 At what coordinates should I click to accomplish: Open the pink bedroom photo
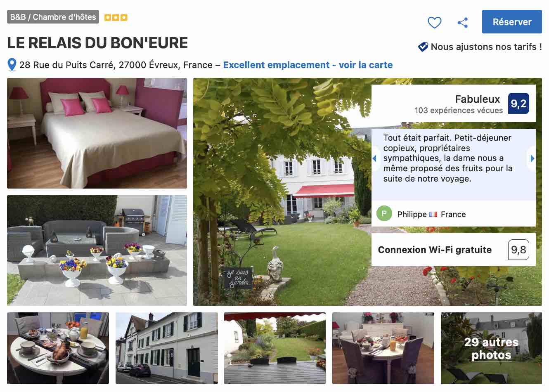(x=97, y=133)
